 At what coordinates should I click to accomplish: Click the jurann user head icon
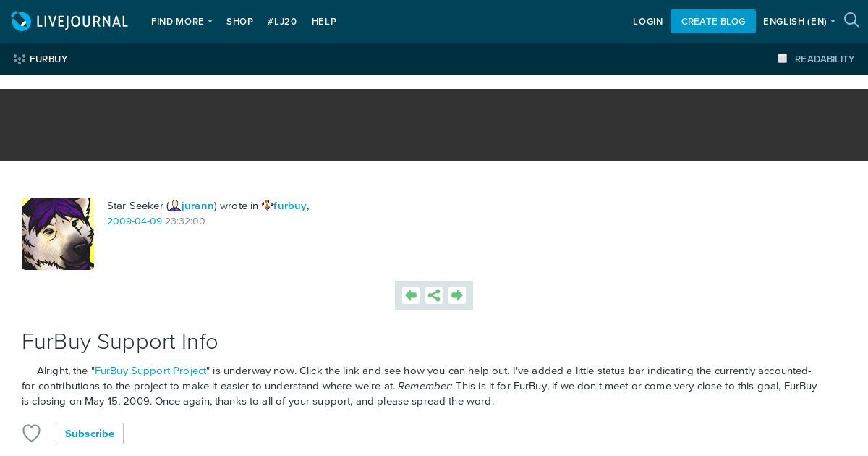tap(175, 206)
